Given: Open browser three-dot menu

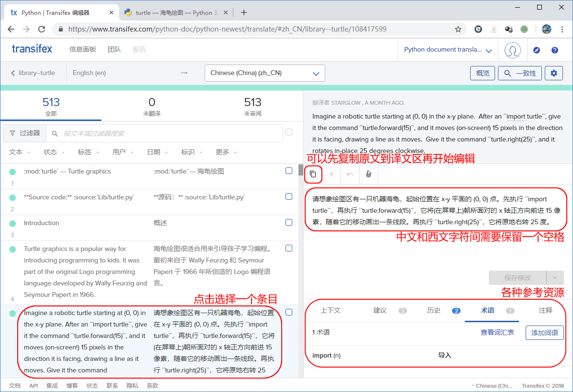Looking at the screenshot, I should point(562,29).
